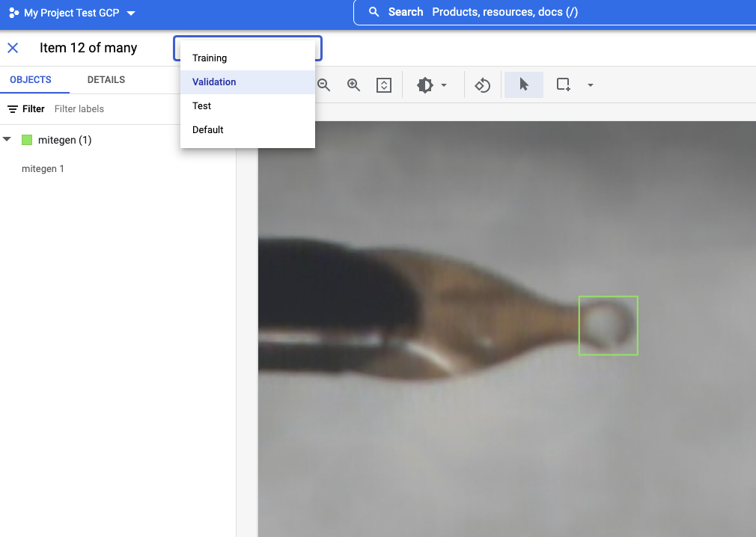Open the brightness/contrast adjustment tool

point(424,85)
